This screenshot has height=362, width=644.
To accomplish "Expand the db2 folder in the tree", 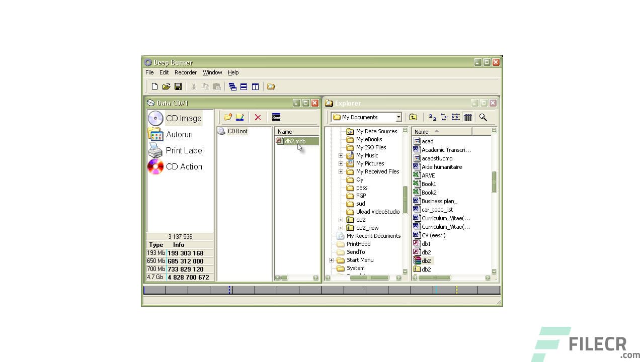I will click(341, 220).
